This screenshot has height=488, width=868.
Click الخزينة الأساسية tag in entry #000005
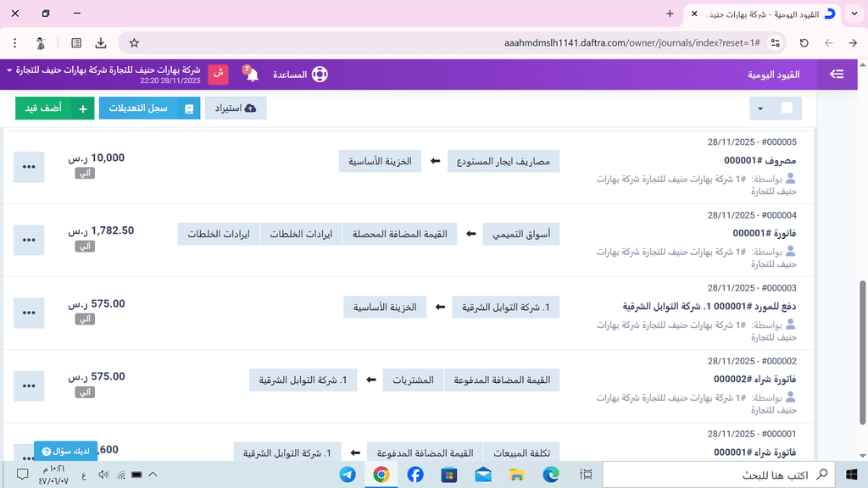[380, 161]
